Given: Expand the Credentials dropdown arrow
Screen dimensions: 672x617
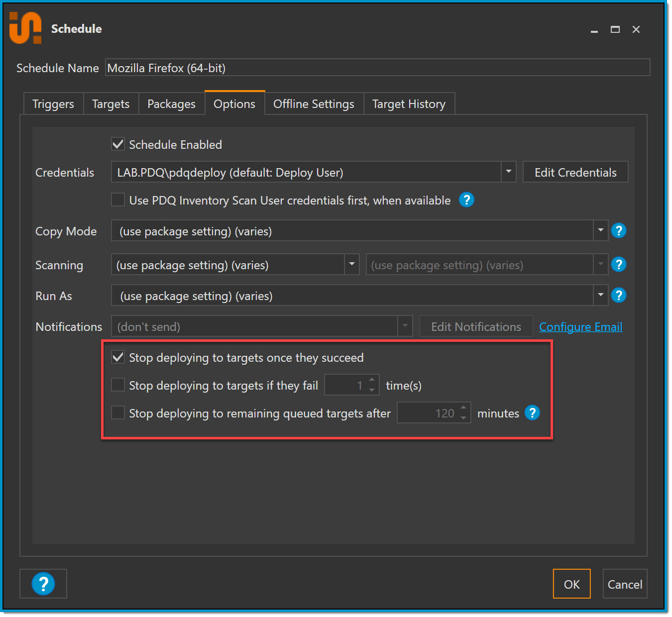Looking at the screenshot, I should (x=508, y=172).
